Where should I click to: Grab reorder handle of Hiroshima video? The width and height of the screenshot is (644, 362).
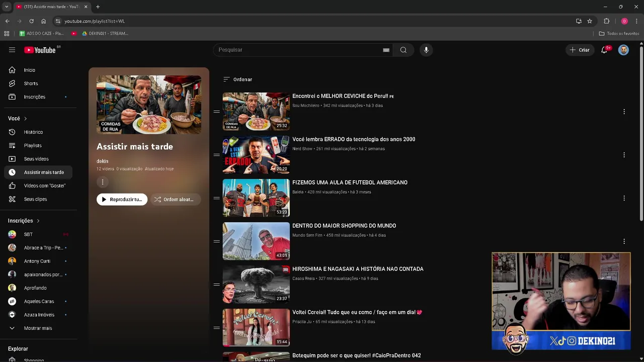coord(216,285)
